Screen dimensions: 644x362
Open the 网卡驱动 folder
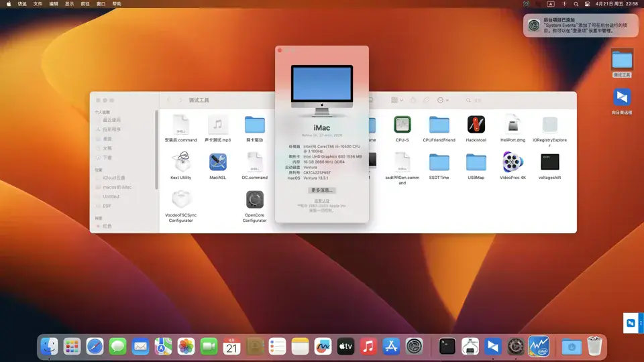pos(255,125)
